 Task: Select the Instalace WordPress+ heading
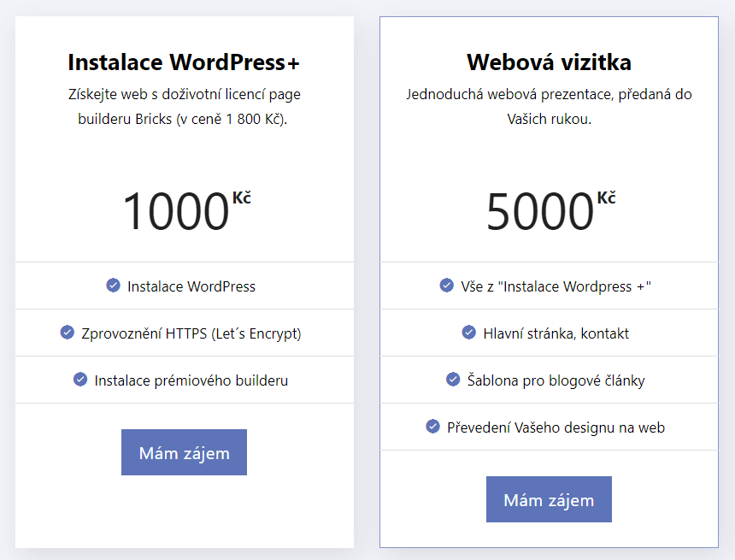point(184,62)
